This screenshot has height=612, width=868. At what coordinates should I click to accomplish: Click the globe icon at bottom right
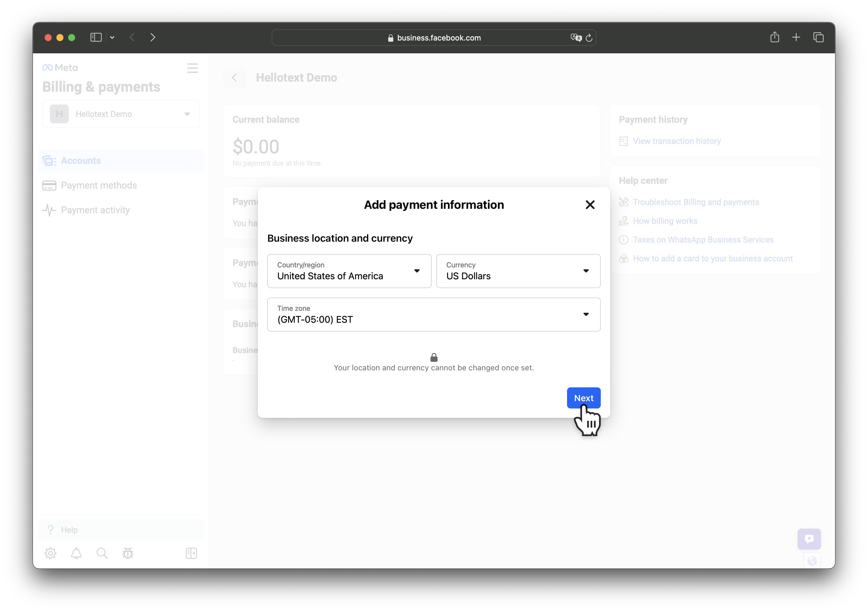click(812, 561)
